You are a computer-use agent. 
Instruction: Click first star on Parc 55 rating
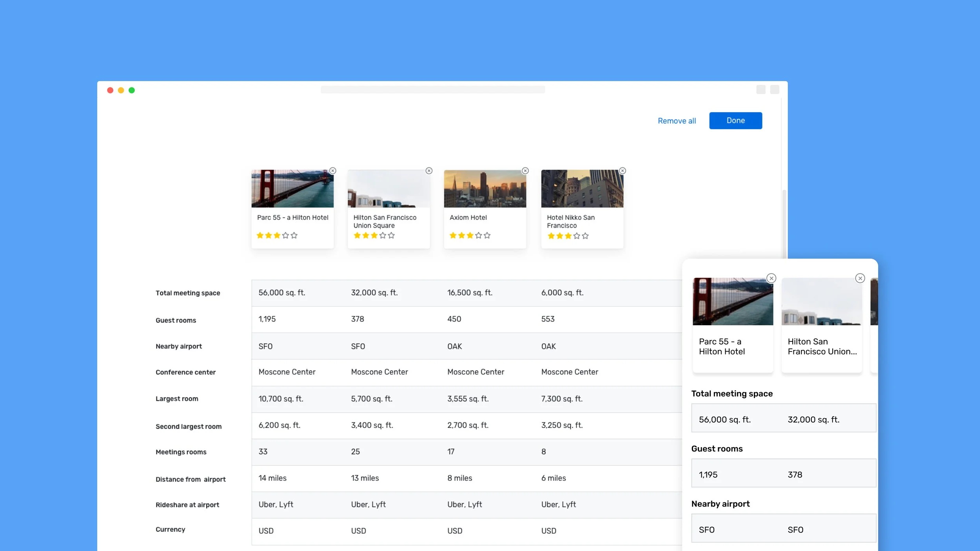point(260,236)
